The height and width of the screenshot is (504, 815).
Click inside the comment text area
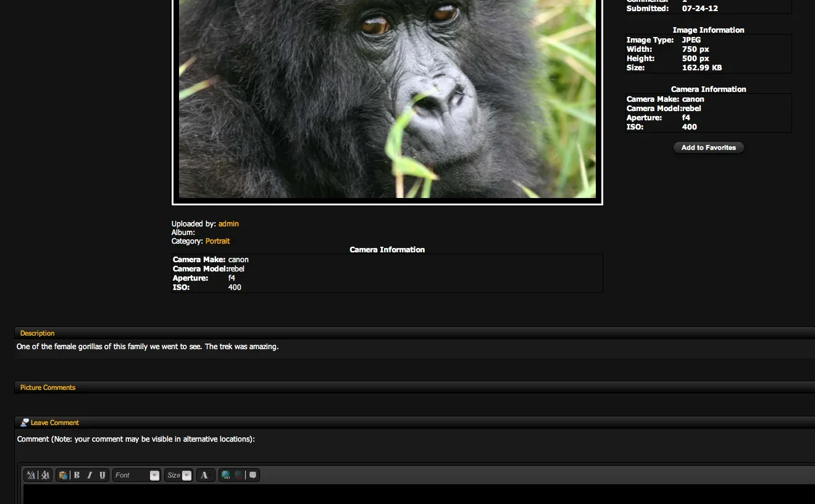point(419,494)
